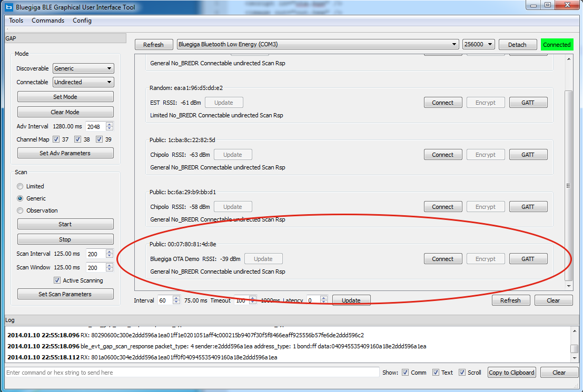Connect to Chipolo bc:6a:29:b9:bb:d1

point(443,207)
